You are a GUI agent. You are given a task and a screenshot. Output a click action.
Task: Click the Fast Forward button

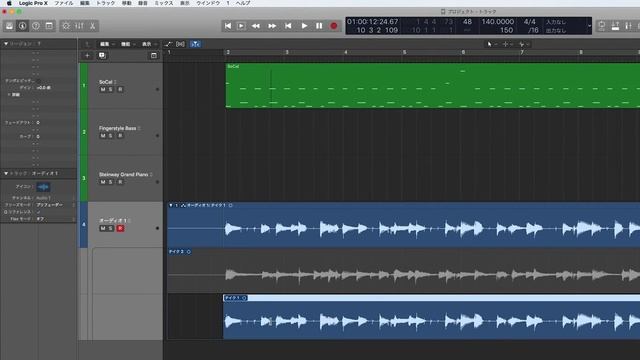point(272,26)
